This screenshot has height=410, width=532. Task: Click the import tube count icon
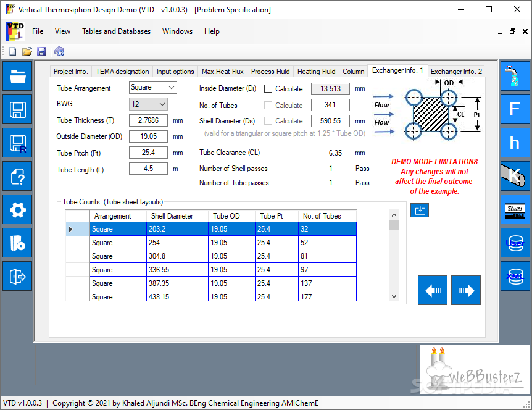(420, 211)
